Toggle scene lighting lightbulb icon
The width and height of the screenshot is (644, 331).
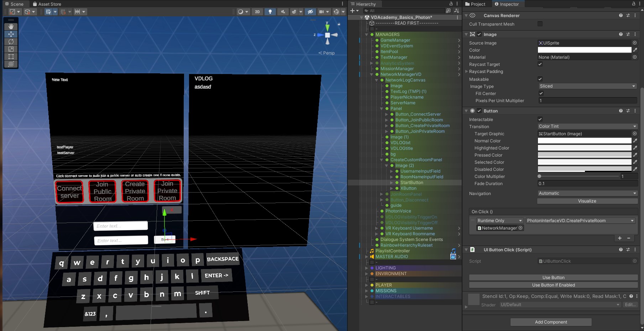(x=270, y=12)
